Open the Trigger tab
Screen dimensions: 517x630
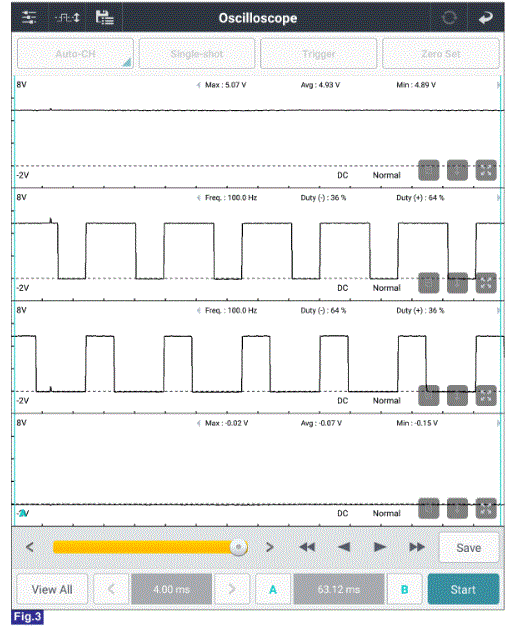319,54
